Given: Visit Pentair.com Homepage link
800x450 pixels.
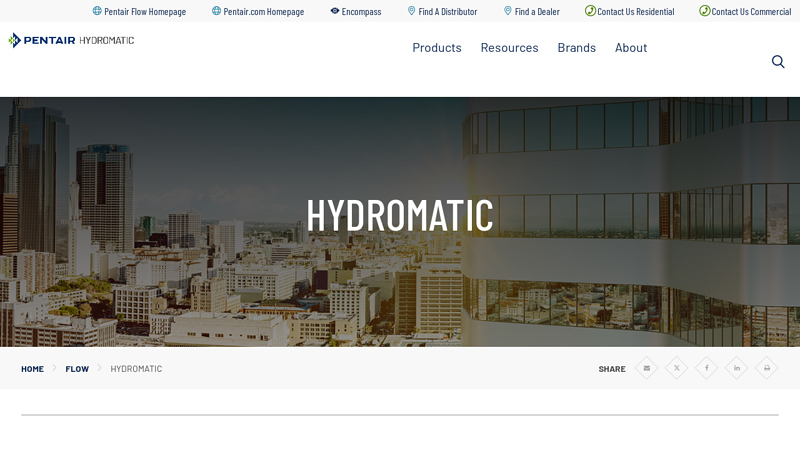Looking at the screenshot, I should click(264, 12).
